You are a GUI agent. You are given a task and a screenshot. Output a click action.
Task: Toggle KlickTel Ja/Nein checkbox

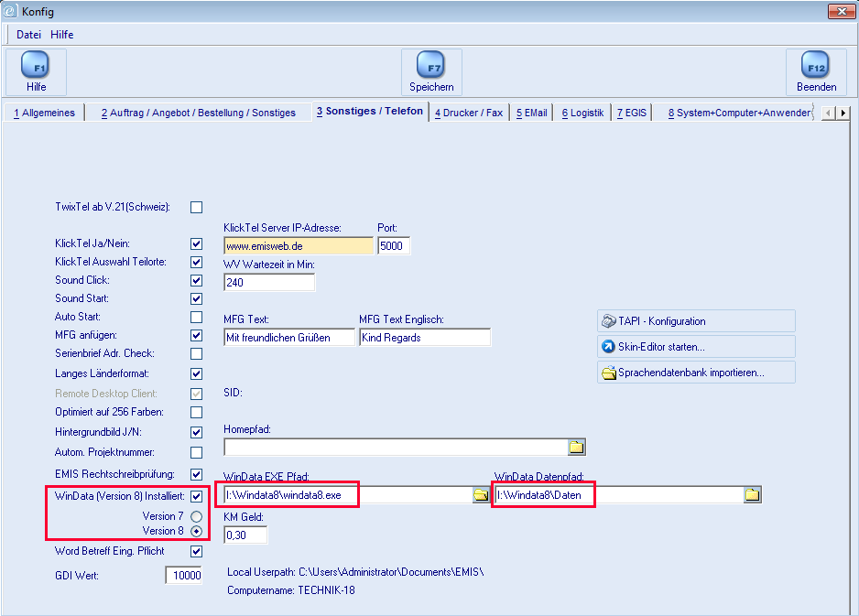point(196,243)
